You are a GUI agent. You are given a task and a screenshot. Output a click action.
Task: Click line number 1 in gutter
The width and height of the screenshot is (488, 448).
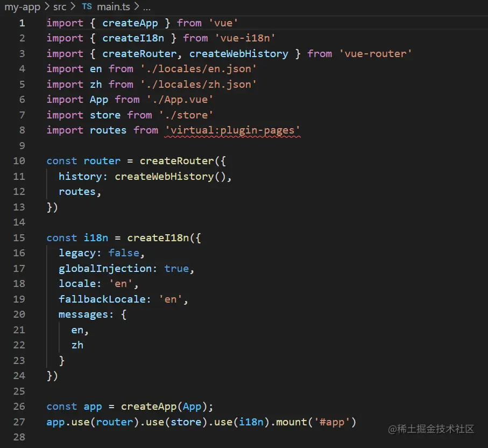click(22, 23)
